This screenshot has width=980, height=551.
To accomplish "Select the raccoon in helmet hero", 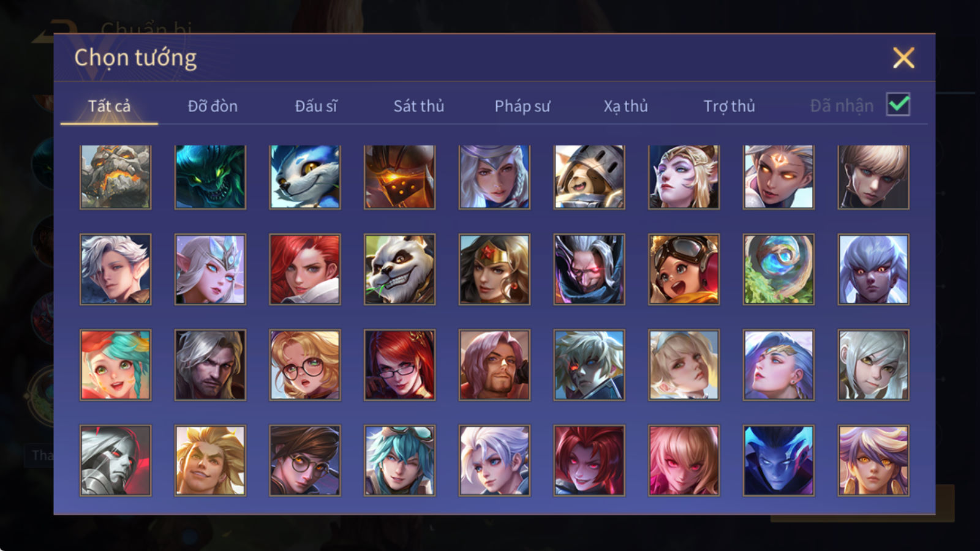I will tap(589, 177).
